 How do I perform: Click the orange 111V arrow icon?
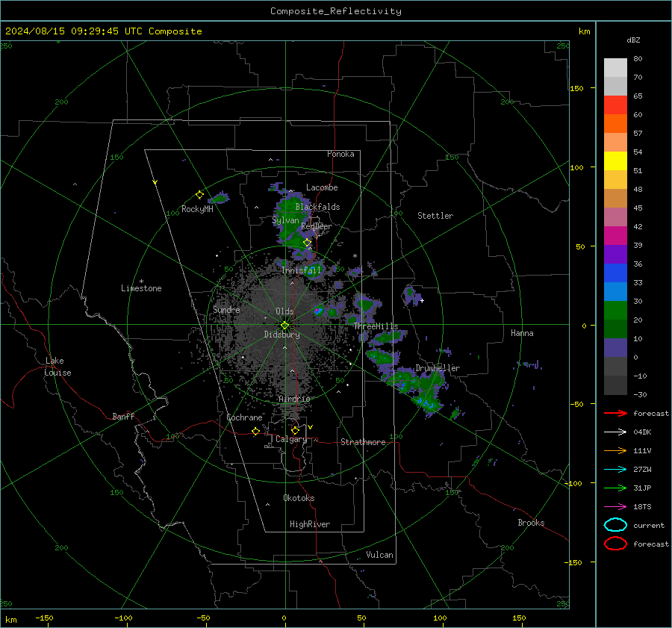point(615,450)
